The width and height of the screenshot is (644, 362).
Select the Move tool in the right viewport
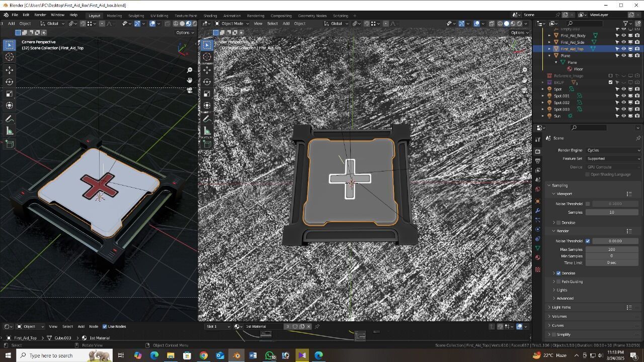coord(207,70)
